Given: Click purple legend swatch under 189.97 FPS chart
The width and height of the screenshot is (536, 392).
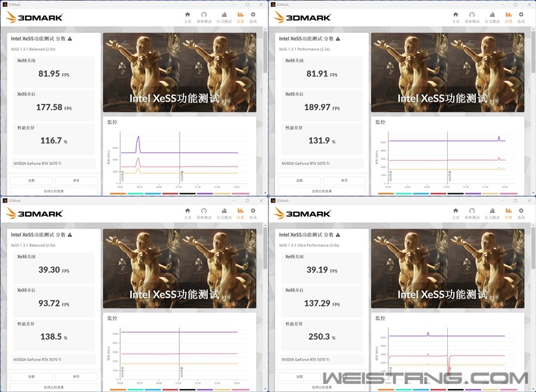Looking at the screenshot, I should 473,193.
